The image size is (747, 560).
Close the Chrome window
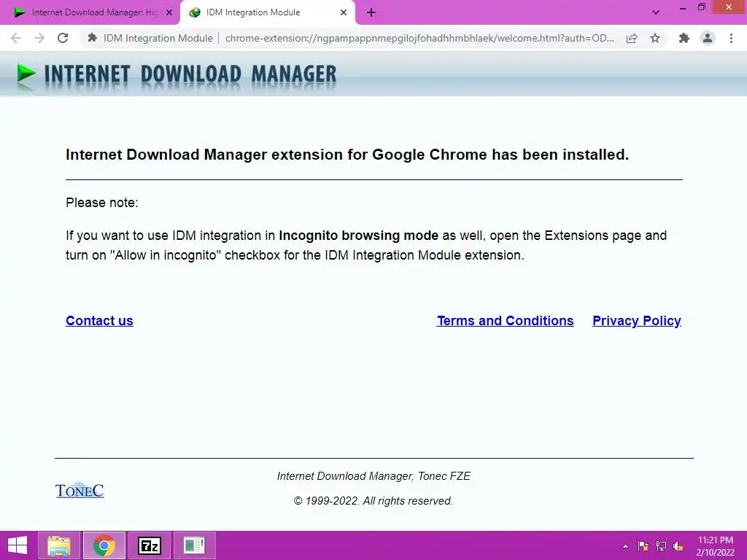pos(729,7)
